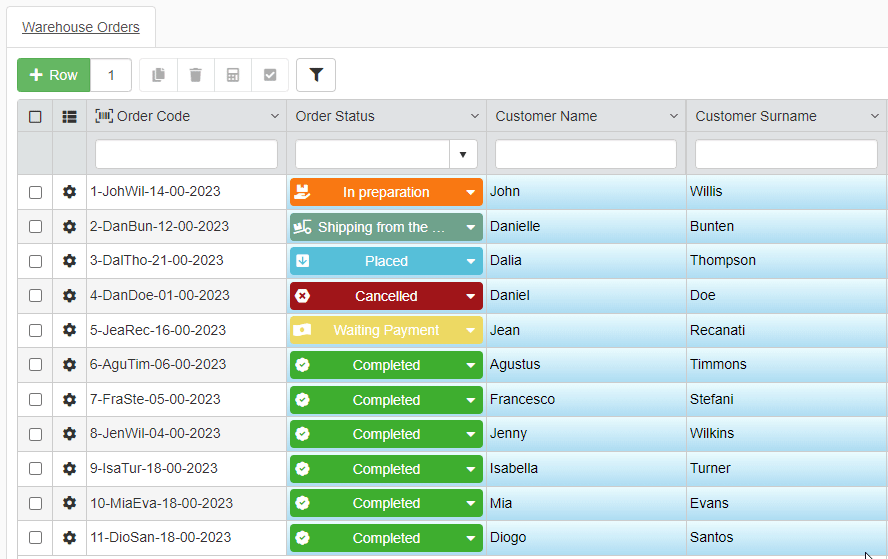Click the Customer Name column header
888x559 pixels.
pos(546,117)
